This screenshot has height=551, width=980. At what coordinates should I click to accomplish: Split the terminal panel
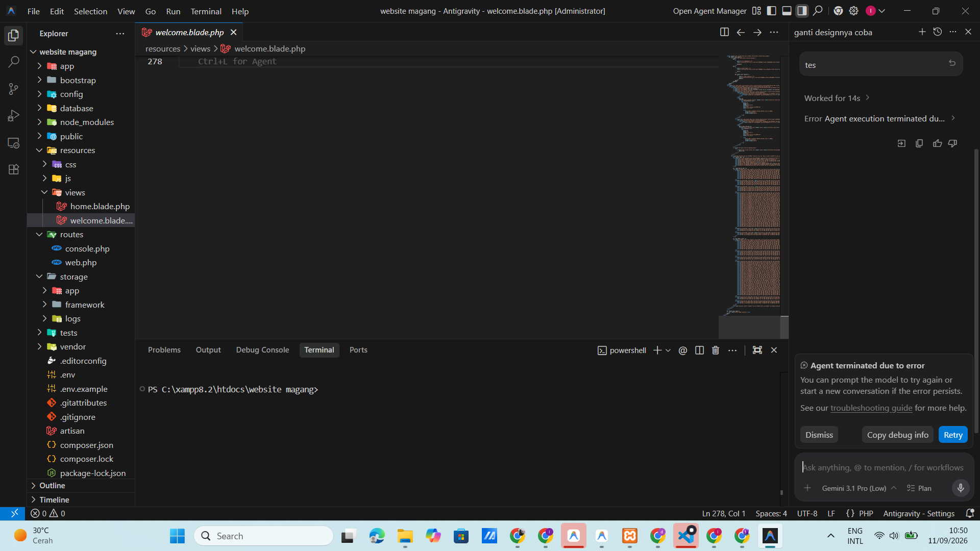click(699, 350)
